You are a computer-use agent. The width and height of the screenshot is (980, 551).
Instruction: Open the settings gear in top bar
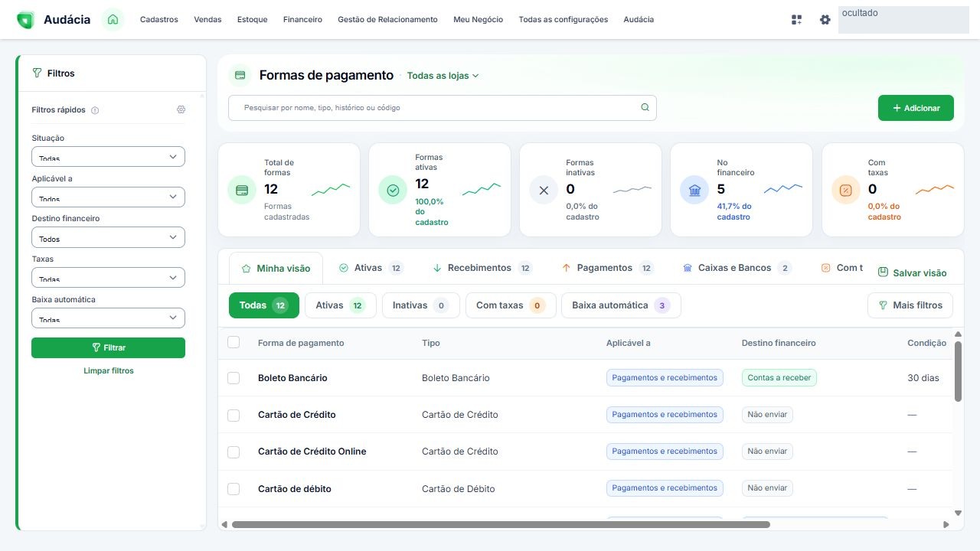825,20
